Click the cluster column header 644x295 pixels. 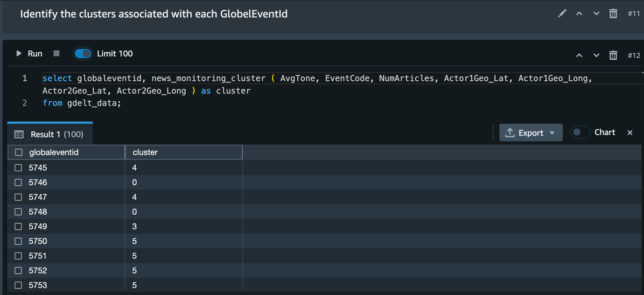coord(145,152)
